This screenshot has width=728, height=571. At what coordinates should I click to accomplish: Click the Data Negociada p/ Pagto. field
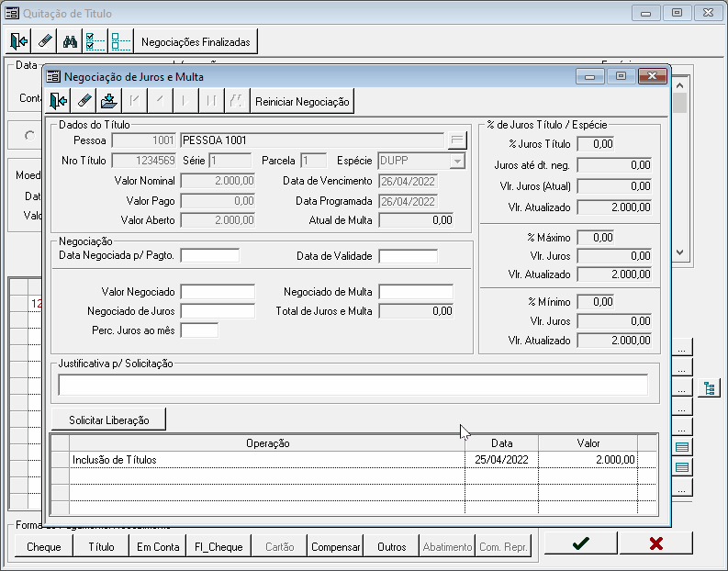[x=209, y=256]
